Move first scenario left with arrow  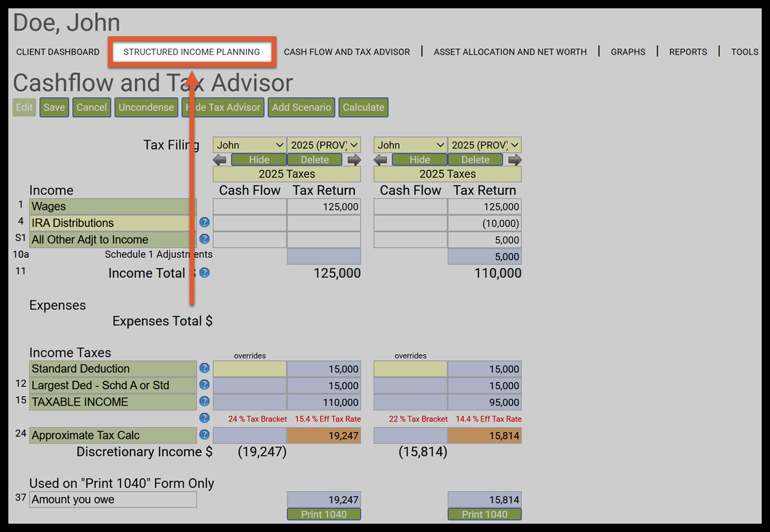[x=220, y=160]
